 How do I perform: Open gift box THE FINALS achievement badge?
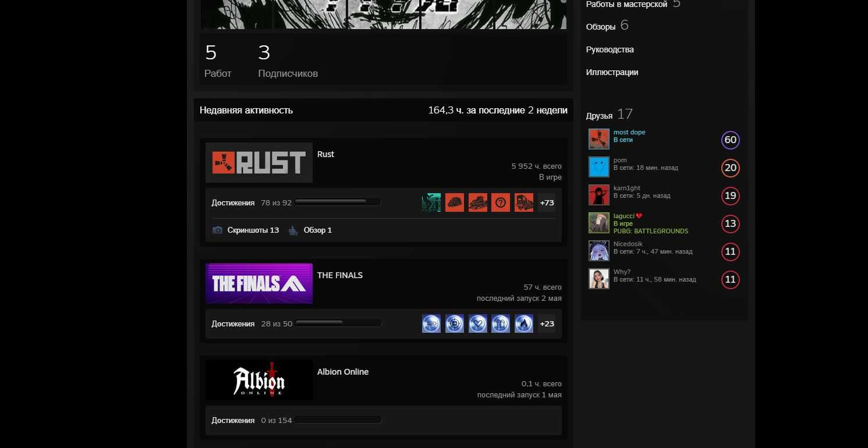[501, 323]
